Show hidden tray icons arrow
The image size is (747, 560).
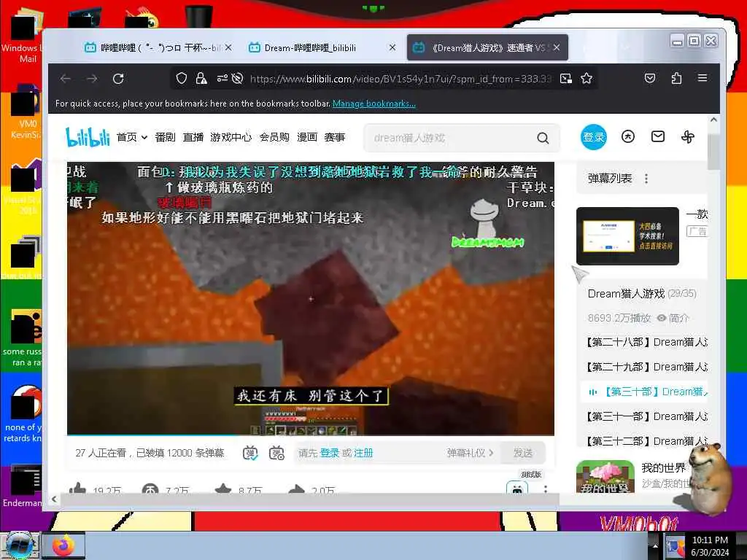point(654,546)
